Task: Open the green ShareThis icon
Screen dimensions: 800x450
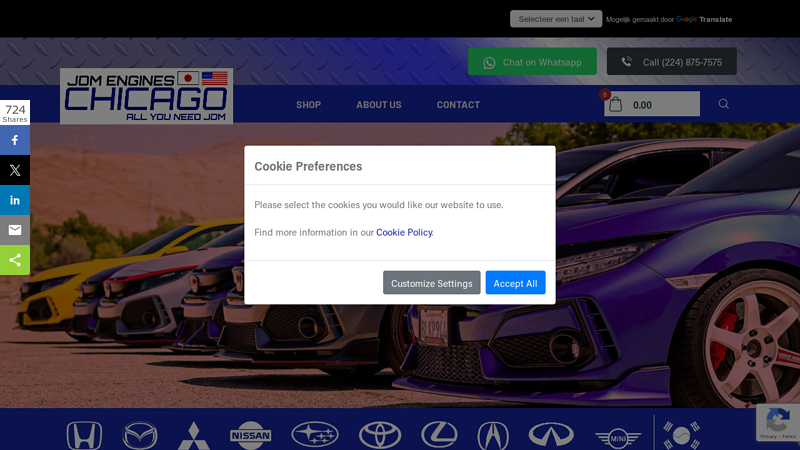Action: click(x=15, y=260)
